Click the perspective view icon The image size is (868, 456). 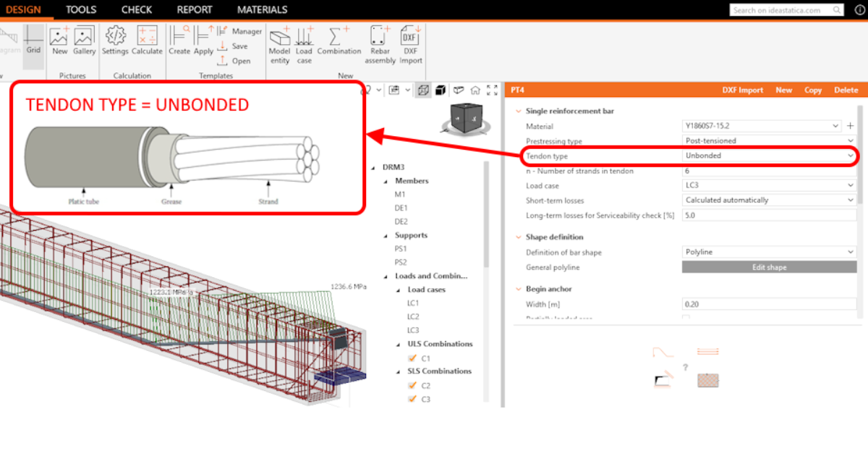coord(459,90)
